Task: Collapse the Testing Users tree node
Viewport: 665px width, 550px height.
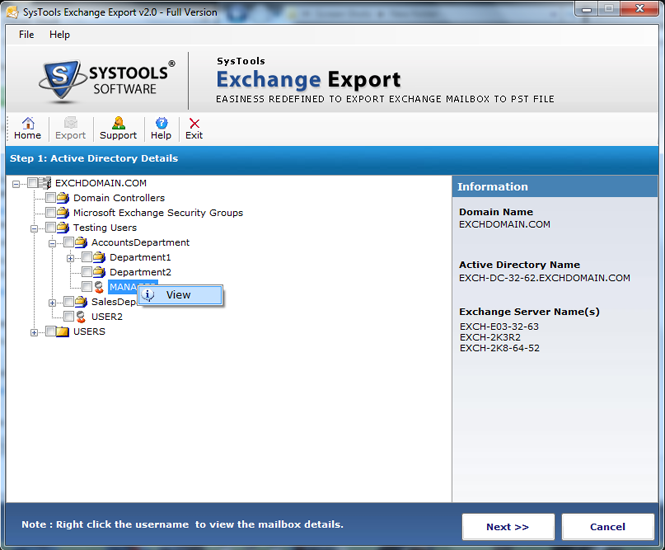Action: point(35,228)
